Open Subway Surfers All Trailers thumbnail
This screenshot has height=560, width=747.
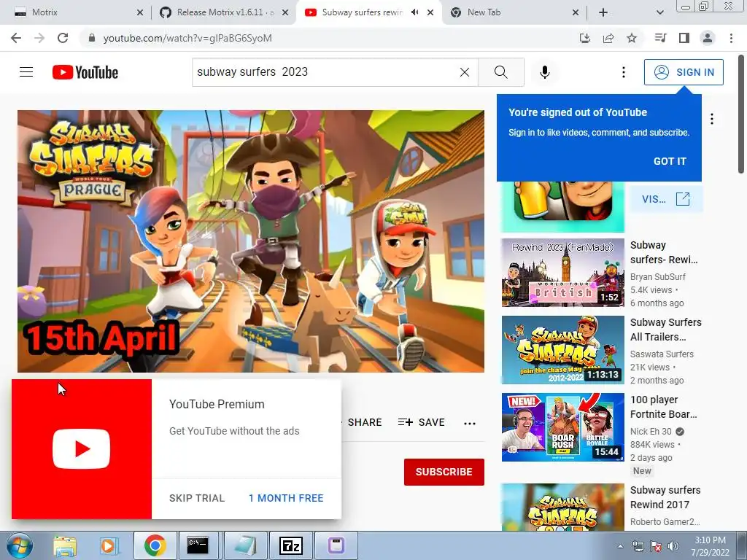coord(562,350)
